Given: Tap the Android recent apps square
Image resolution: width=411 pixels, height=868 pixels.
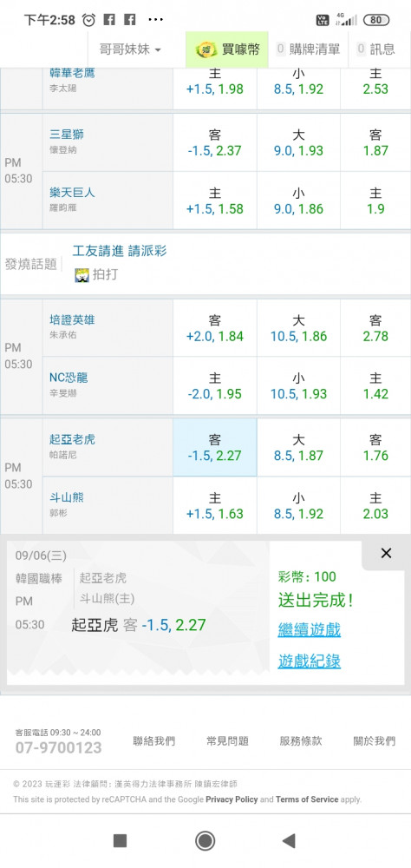Looking at the screenshot, I should pyautogui.click(x=120, y=841).
